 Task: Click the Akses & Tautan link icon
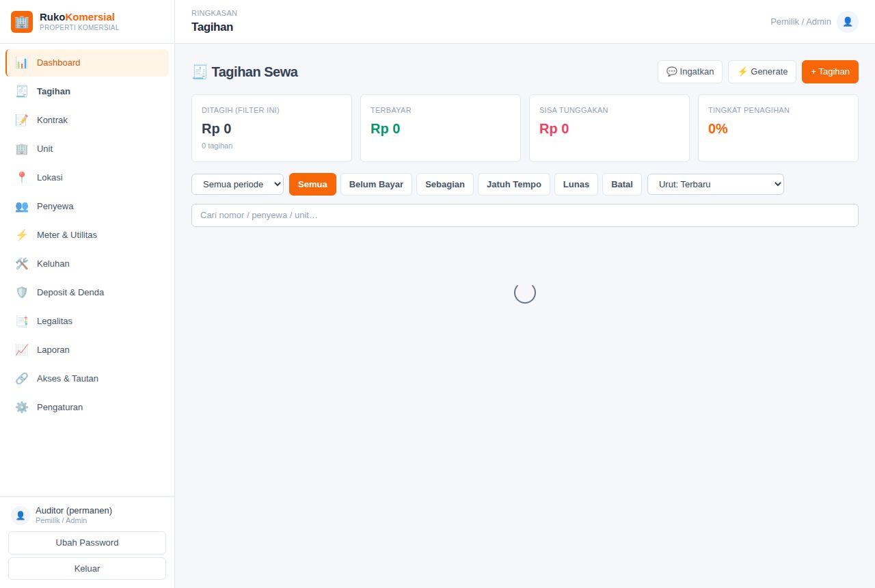coord(22,379)
